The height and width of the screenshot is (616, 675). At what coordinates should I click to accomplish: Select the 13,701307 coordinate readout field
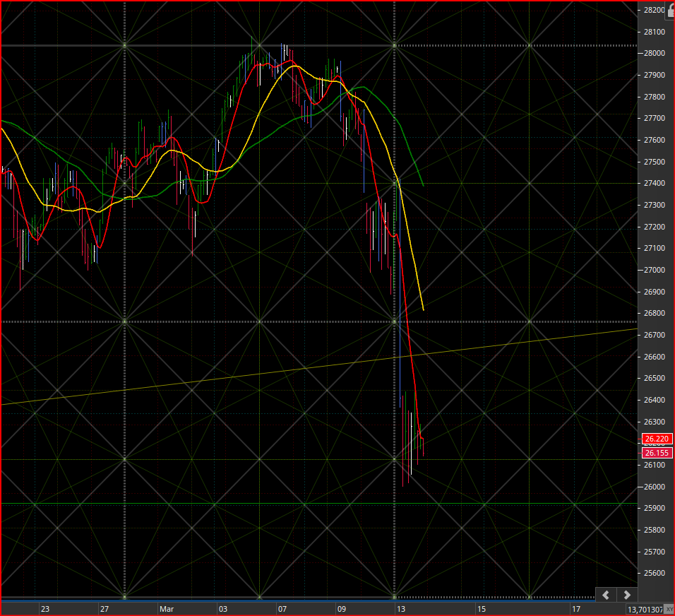[x=645, y=610]
